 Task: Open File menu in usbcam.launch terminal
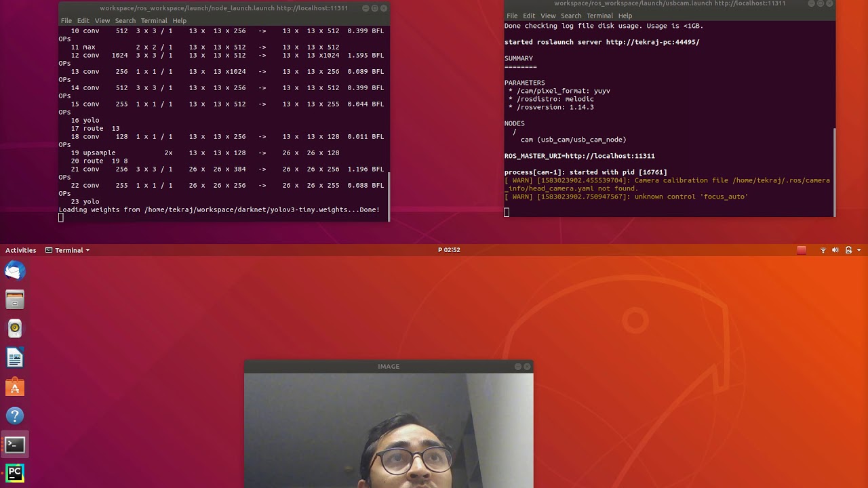(512, 16)
